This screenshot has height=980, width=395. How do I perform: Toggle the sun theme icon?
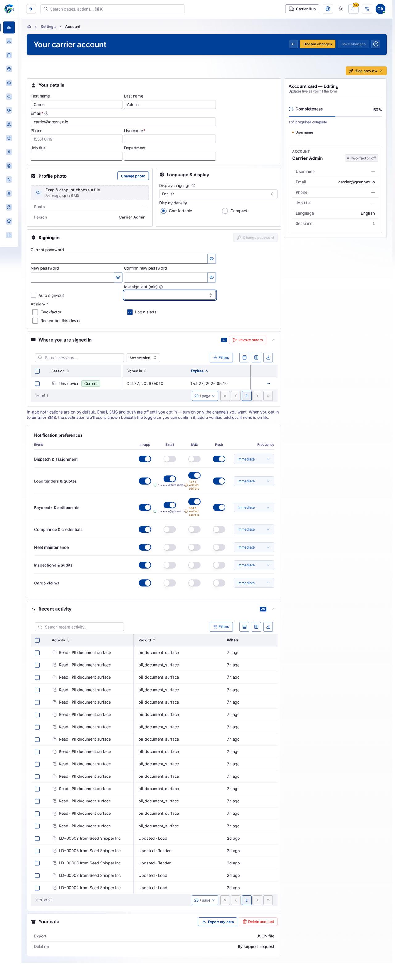coord(341,9)
